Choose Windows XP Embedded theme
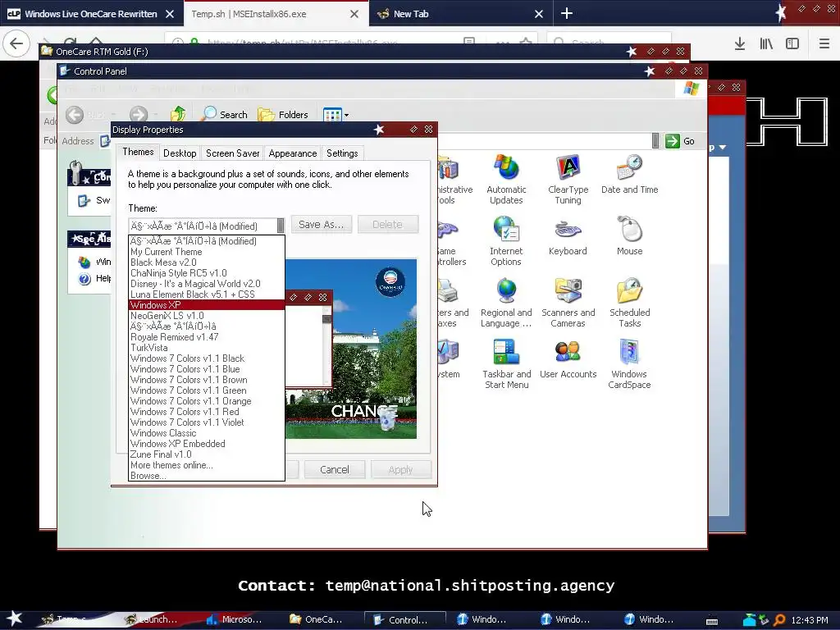 [207, 444]
